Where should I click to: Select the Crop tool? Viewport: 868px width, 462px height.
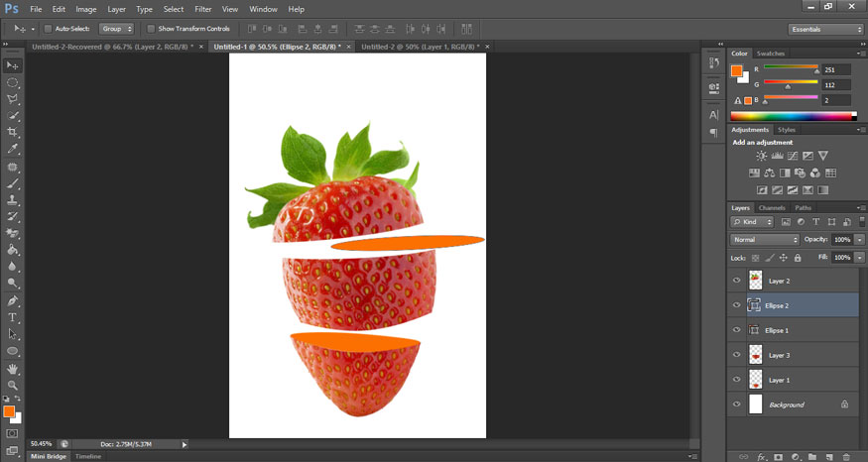[13, 132]
